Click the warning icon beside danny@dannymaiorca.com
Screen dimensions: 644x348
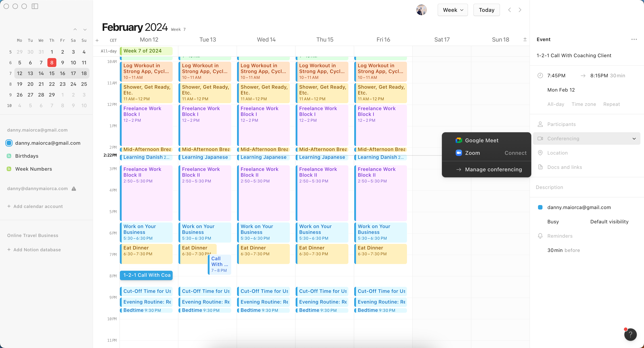[74, 189]
